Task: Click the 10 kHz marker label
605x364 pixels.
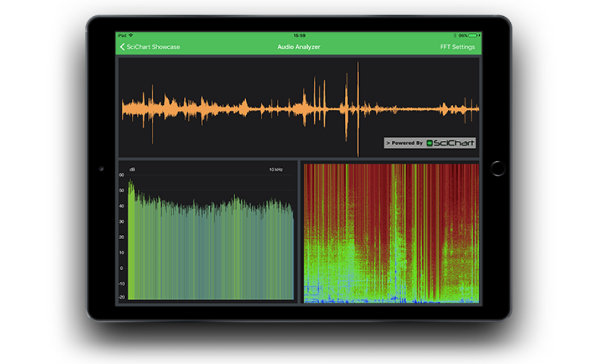Action: pos(276,169)
